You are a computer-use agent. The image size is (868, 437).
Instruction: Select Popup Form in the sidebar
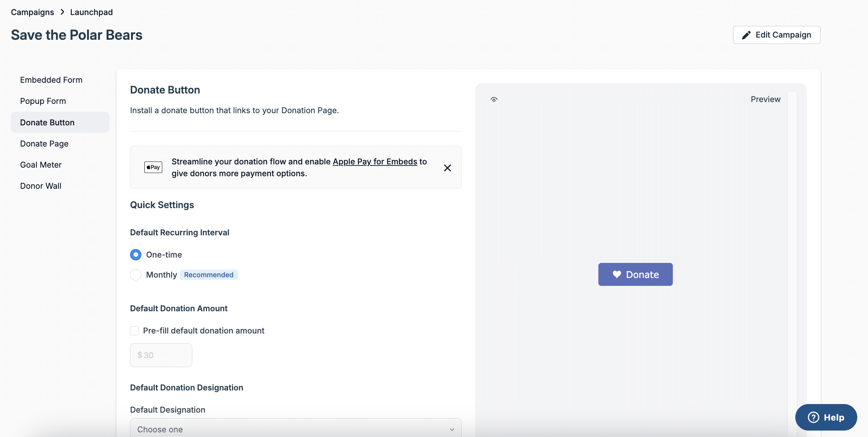(x=43, y=101)
